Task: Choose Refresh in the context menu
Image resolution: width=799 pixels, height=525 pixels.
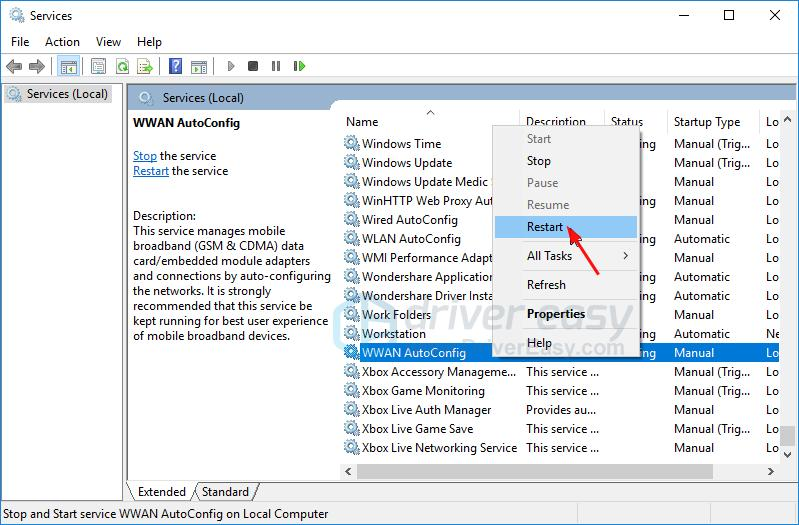Action: coord(566,285)
